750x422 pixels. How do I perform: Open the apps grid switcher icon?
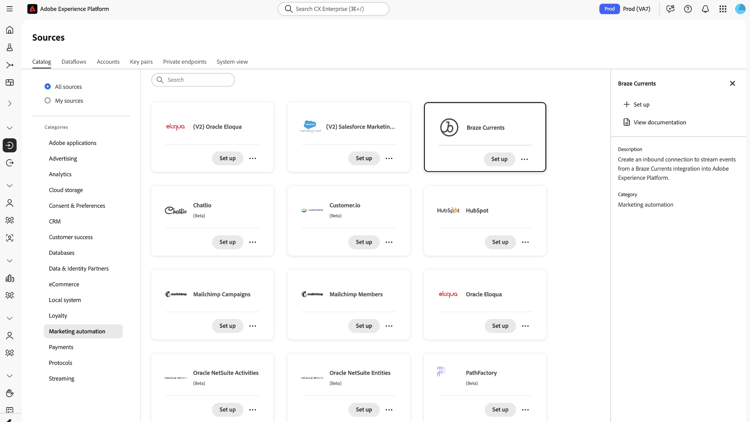click(723, 9)
